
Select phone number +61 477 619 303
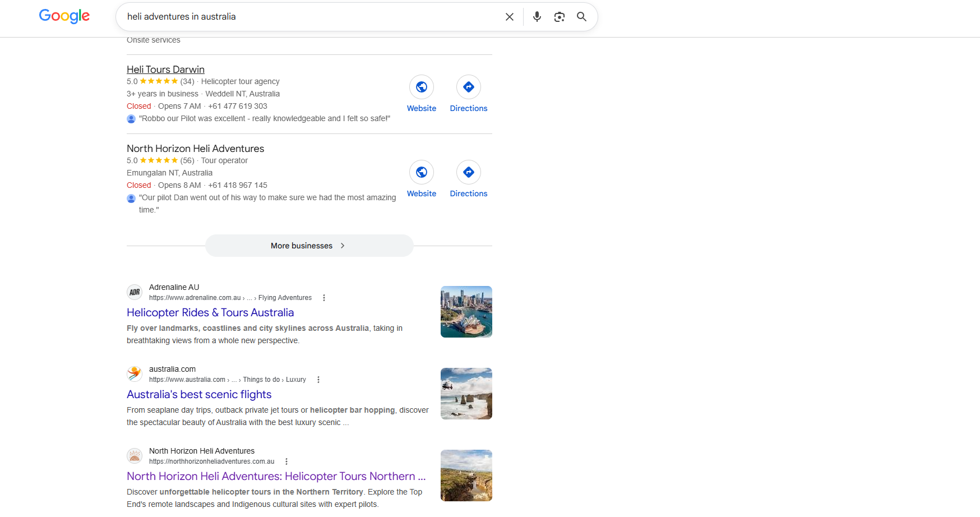point(238,106)
